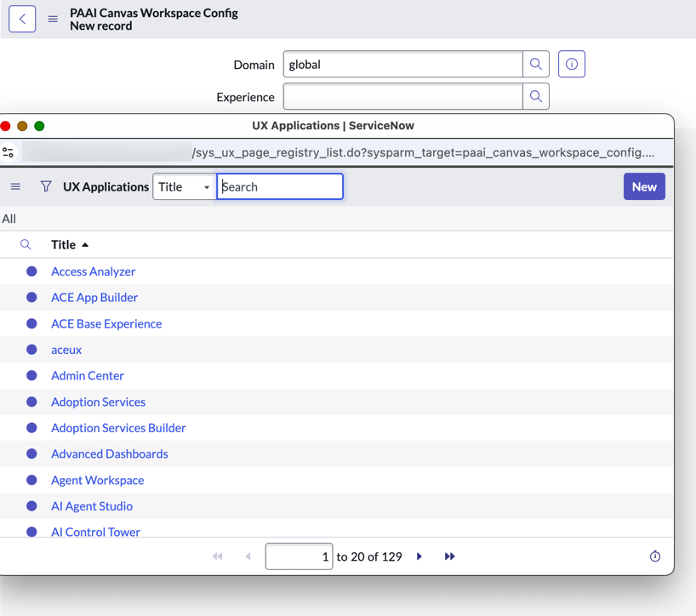
Task: Click the green macOS zoom button
Action: 39,126
